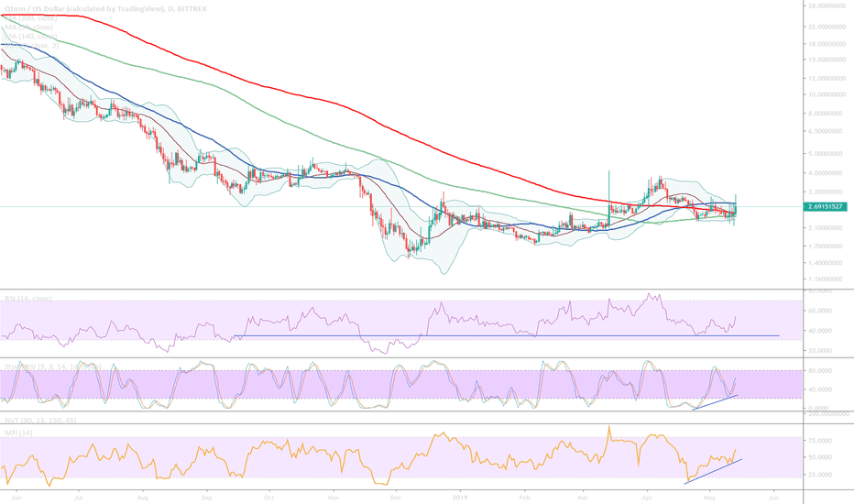854x504 pixels.
Task: Click the MFI scale value 75.0000
Action: click(820, 440)
